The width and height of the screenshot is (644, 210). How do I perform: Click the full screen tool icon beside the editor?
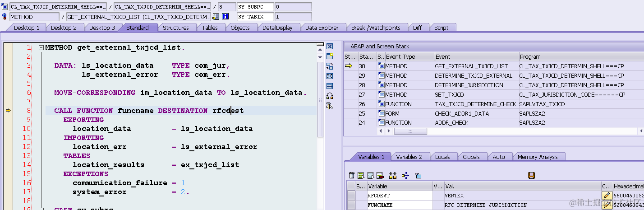[x=330, y=76]
